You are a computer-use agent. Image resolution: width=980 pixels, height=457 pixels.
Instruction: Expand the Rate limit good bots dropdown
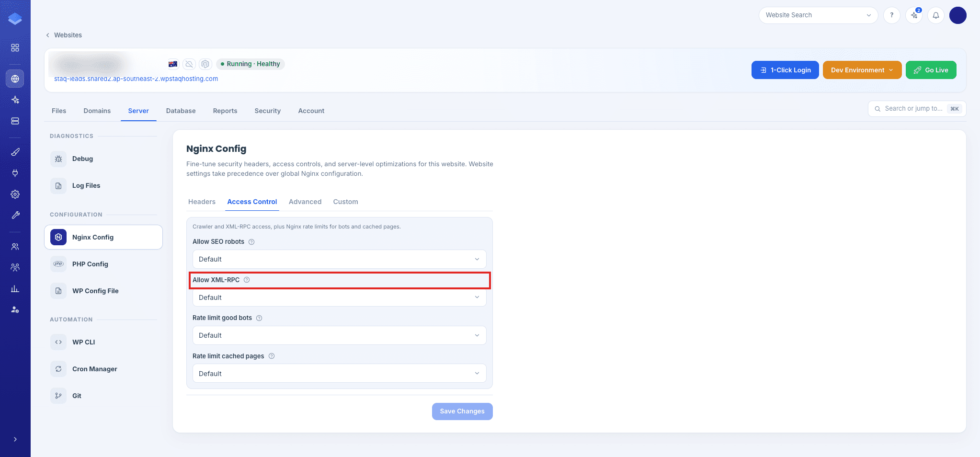pyautogui.click(x=339, y=335)
